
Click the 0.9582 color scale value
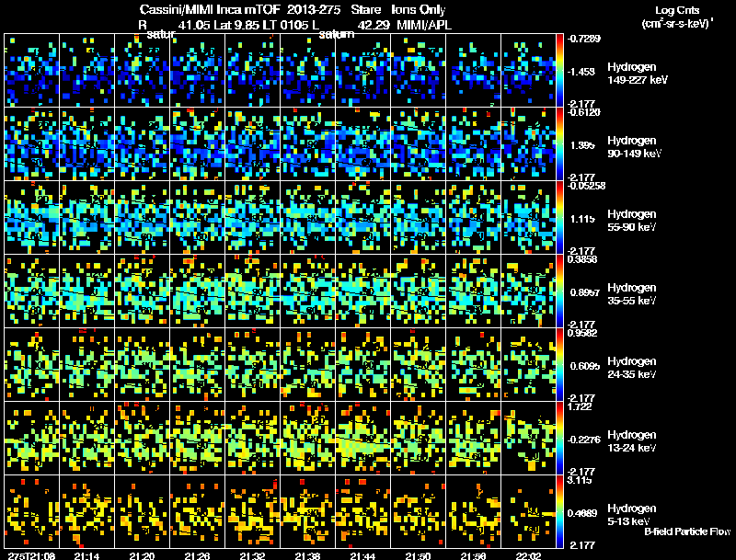point(582,333)
